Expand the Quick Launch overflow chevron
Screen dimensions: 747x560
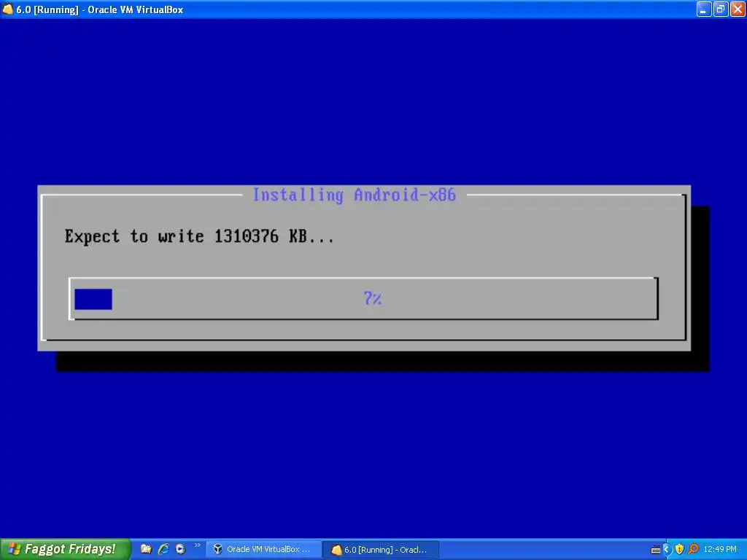pos(197,545)
